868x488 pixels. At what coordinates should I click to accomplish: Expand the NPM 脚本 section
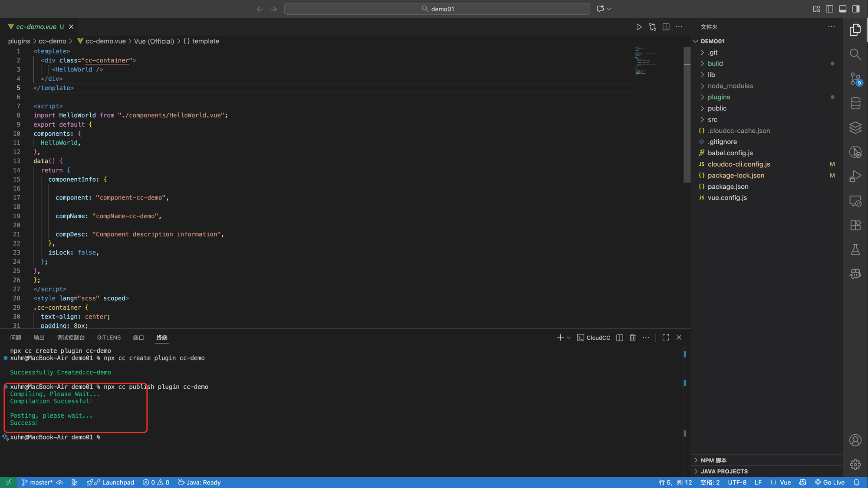[713, 460]
